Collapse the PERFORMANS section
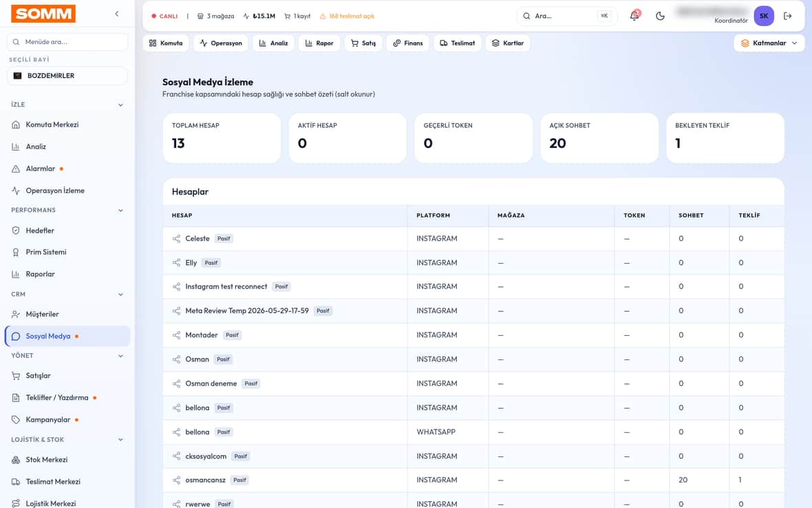This screenshot has height=508, width=812. pos(120,210)
